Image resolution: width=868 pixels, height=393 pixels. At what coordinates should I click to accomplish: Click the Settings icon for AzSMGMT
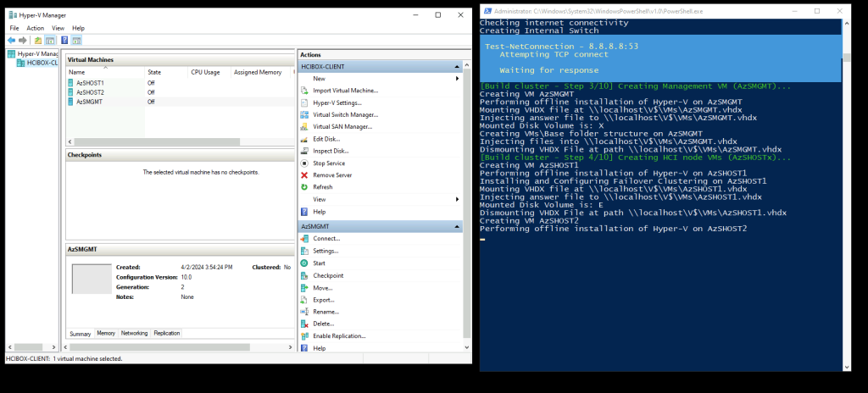[x=304, y=251]
